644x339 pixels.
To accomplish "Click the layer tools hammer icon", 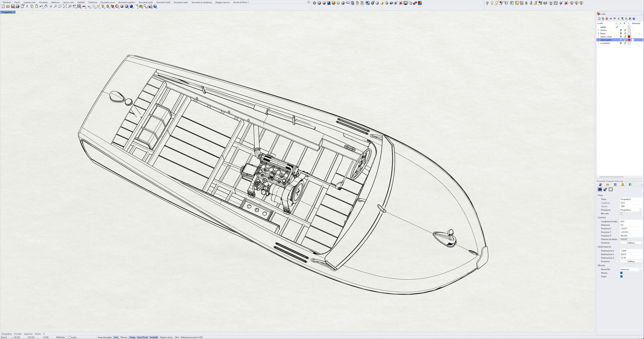I will click(630, 18).
